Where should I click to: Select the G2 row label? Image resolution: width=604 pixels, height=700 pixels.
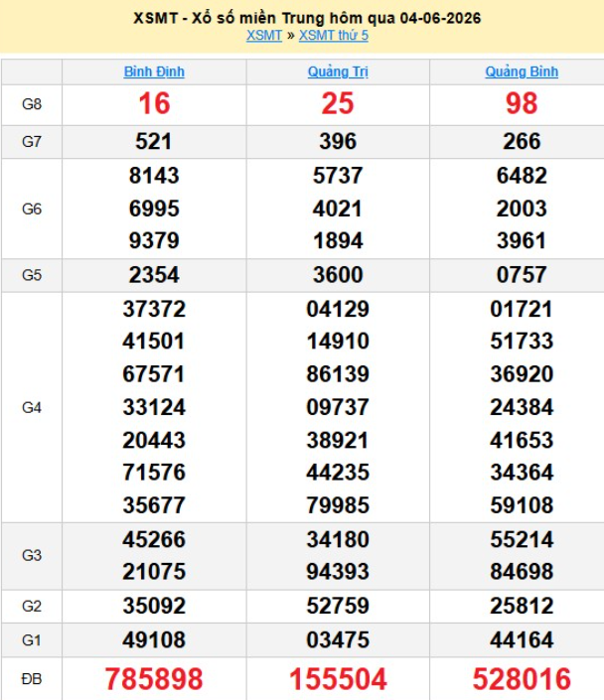[32, 607]
